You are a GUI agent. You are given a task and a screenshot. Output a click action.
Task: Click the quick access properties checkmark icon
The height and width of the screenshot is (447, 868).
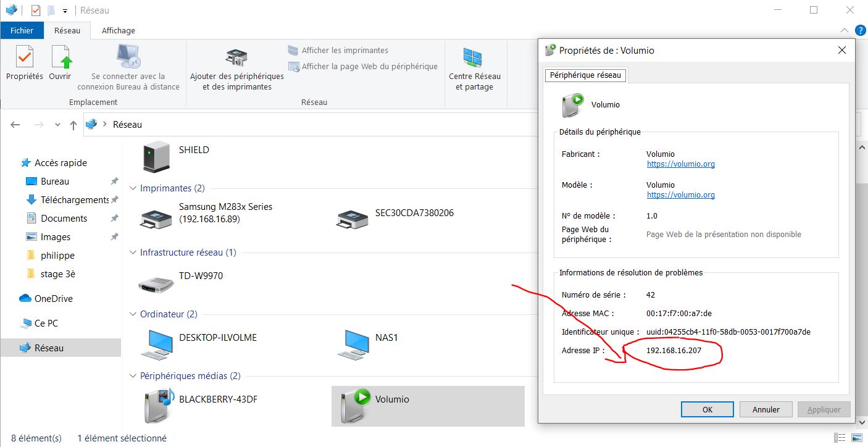pyautogui.click(x=35, y=10)
